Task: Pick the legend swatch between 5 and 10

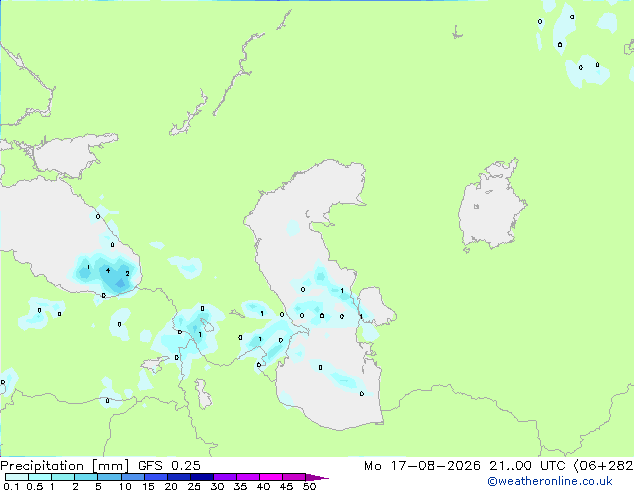Action: [109, 477]
